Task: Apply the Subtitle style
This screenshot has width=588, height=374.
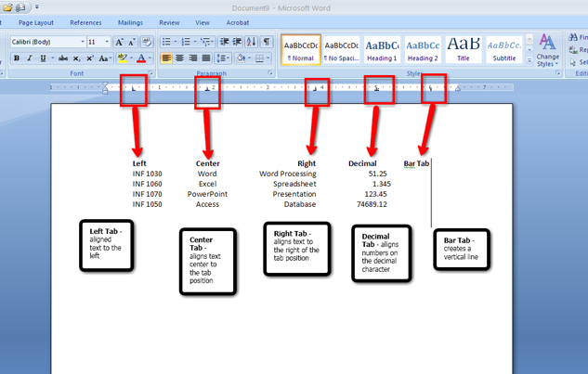Action: [x=504, y=50]
